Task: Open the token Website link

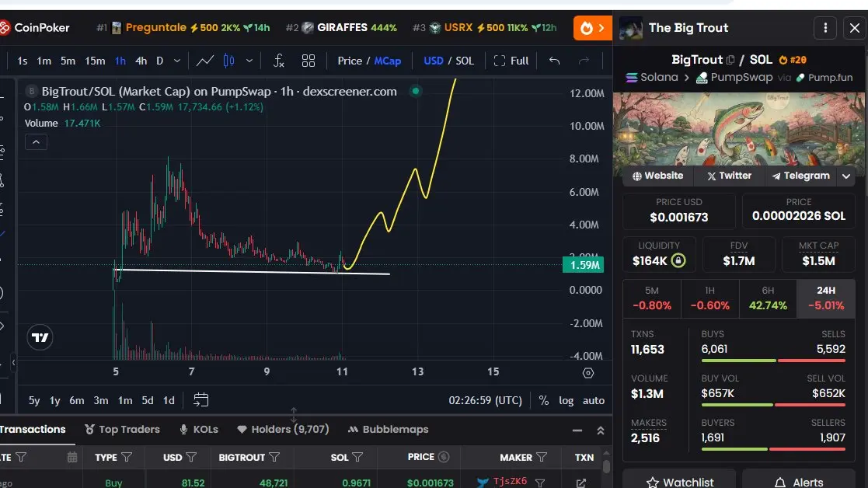Action: [657, 176]
